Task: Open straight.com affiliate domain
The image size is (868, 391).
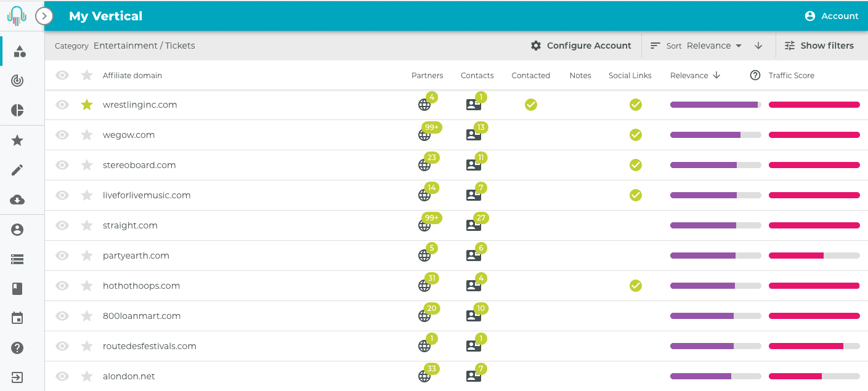Action: point(130,225)
